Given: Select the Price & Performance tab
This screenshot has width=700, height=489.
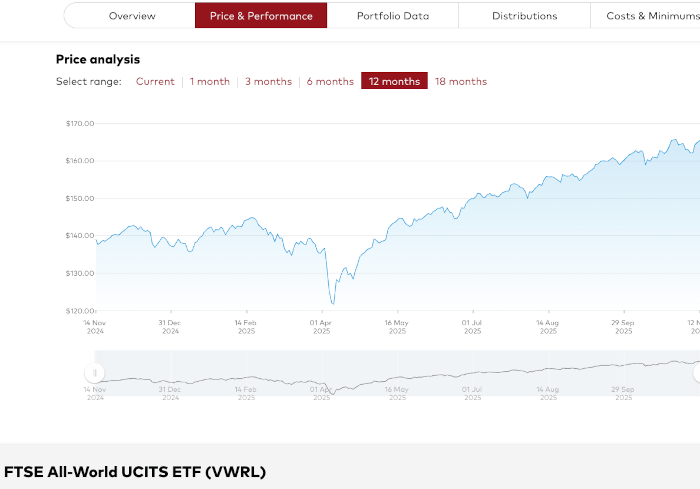Looking at the screenshot, I should pos(261,16).
